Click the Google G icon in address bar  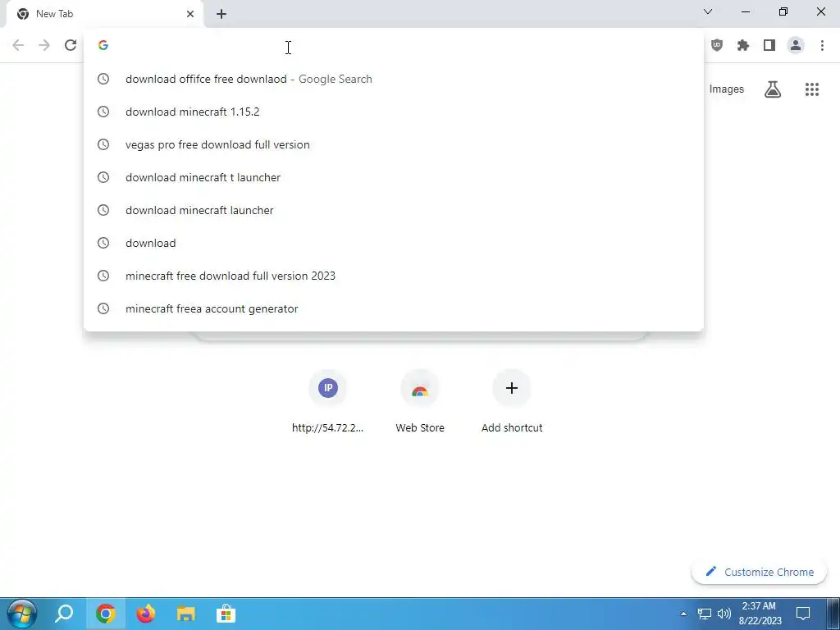103,46
